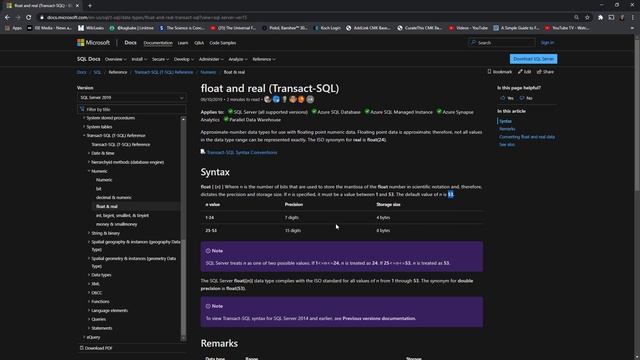
Task: Click the Yes helpful thumbs-up
Action: pyautogui.click(x=507, y=98)
